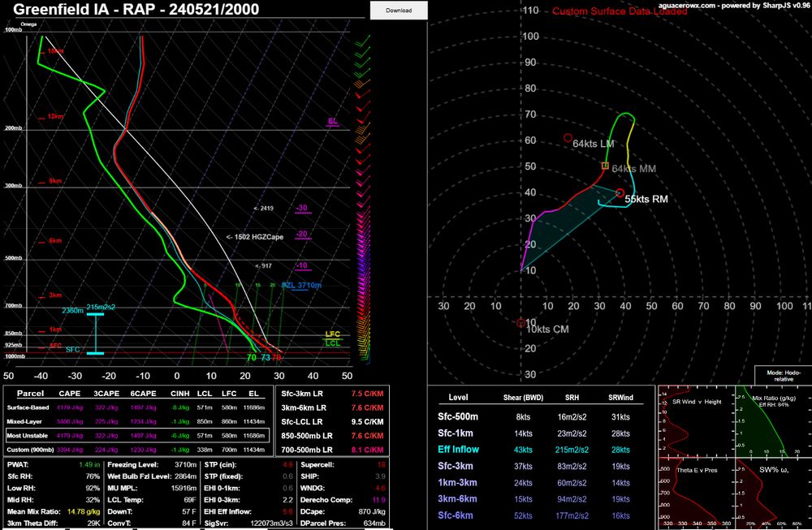
Task: Click the 1502 HGZCape annotation
Action: point(255,236)
